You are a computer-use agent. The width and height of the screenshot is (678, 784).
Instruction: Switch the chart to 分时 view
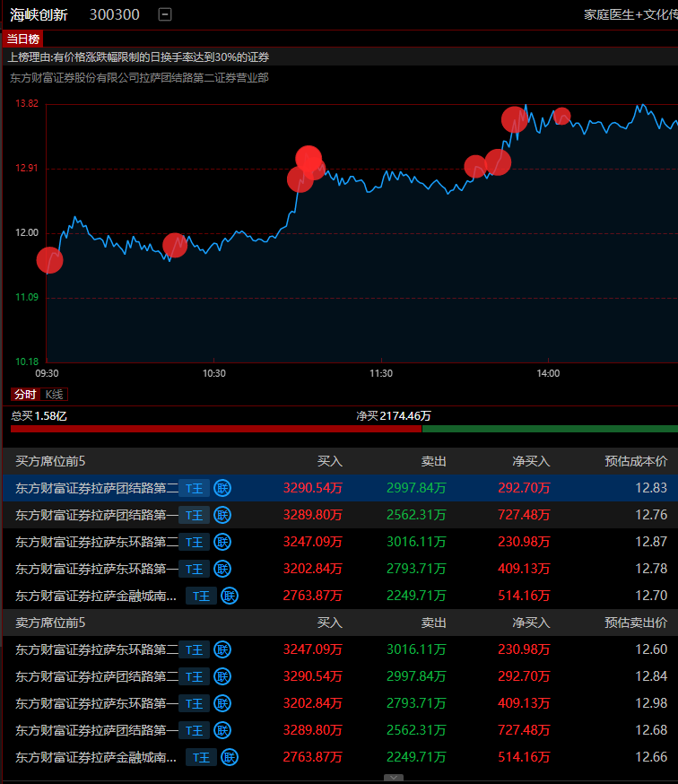(25, 395)
